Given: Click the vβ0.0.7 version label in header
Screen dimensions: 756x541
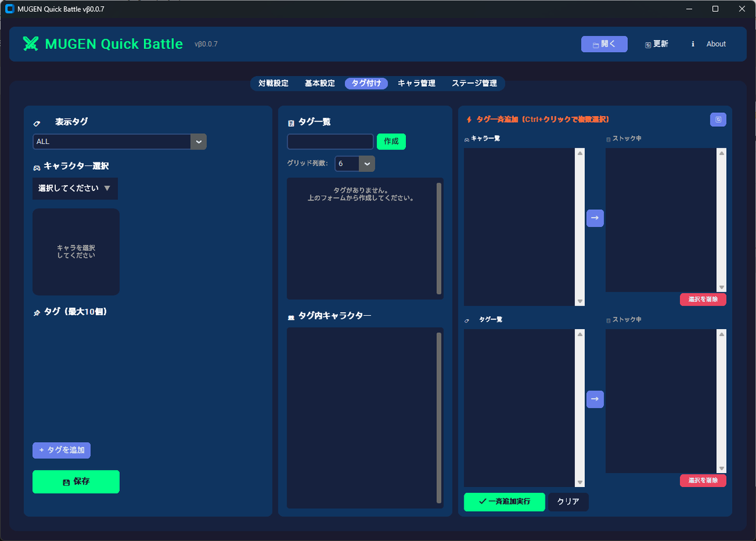Looking at the screenshot, I should click(x=206, y=44).
